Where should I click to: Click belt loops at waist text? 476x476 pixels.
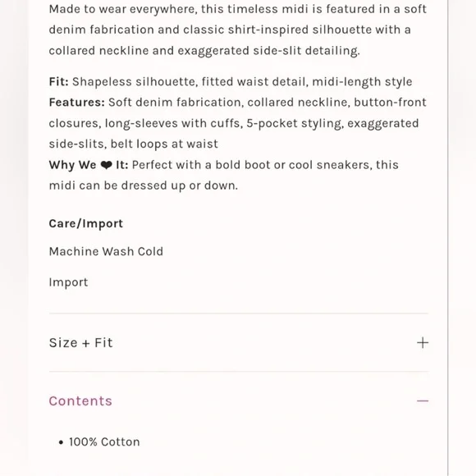(x=164, y=144)
